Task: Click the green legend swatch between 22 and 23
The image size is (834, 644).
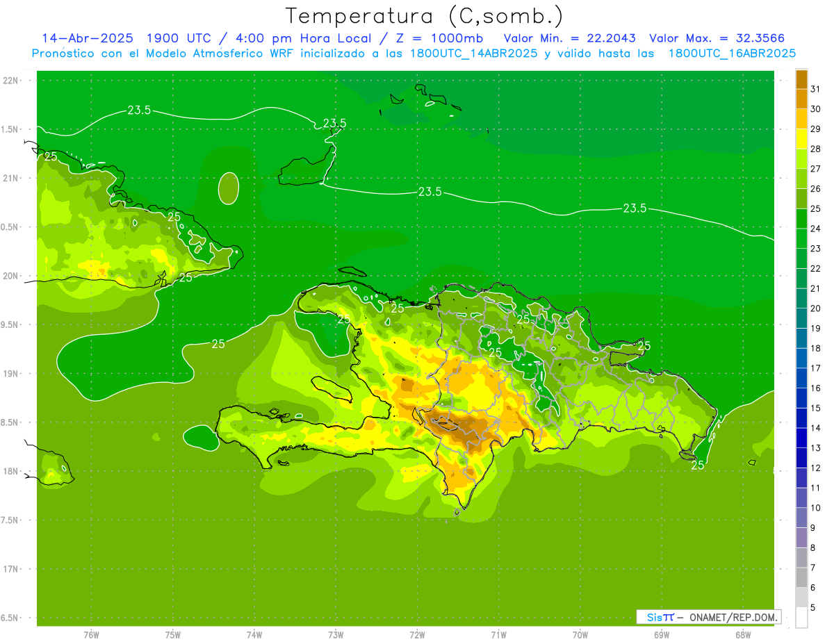Action: (x=801, y=258)
